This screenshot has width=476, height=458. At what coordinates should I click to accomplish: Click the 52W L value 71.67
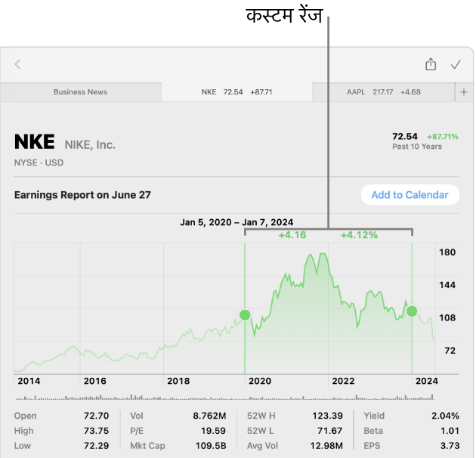(330, 431)
